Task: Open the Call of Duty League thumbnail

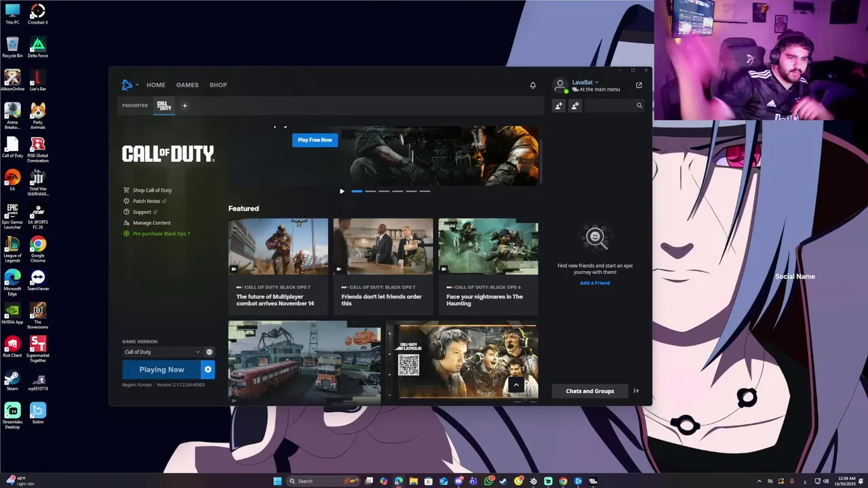Action: click(x=462, y=361)
